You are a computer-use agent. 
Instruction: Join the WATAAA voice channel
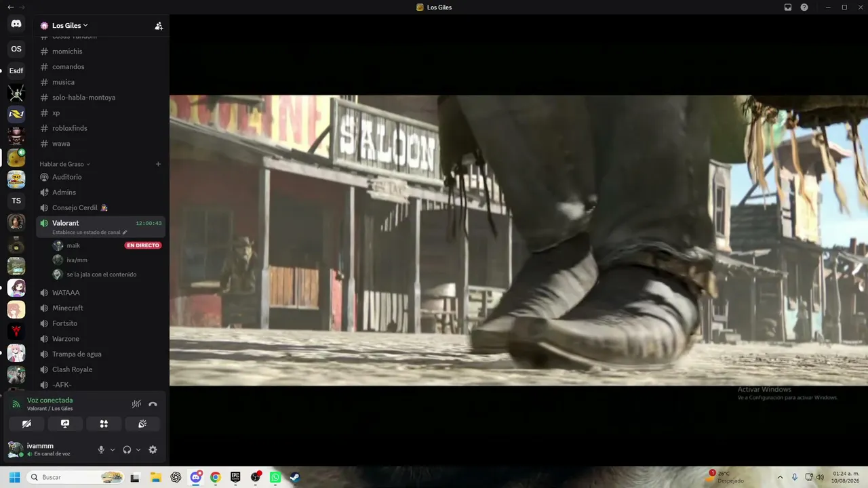(101, 293)
